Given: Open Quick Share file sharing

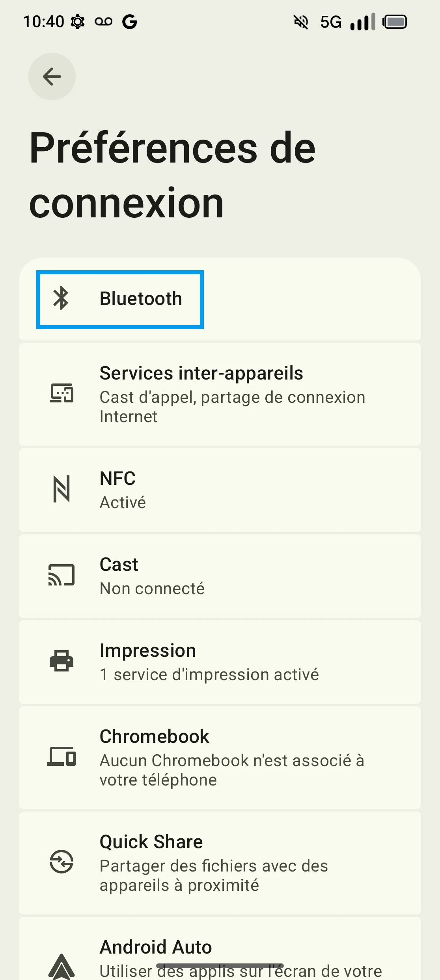Looking at the screenshot, I should click(151, 842).
